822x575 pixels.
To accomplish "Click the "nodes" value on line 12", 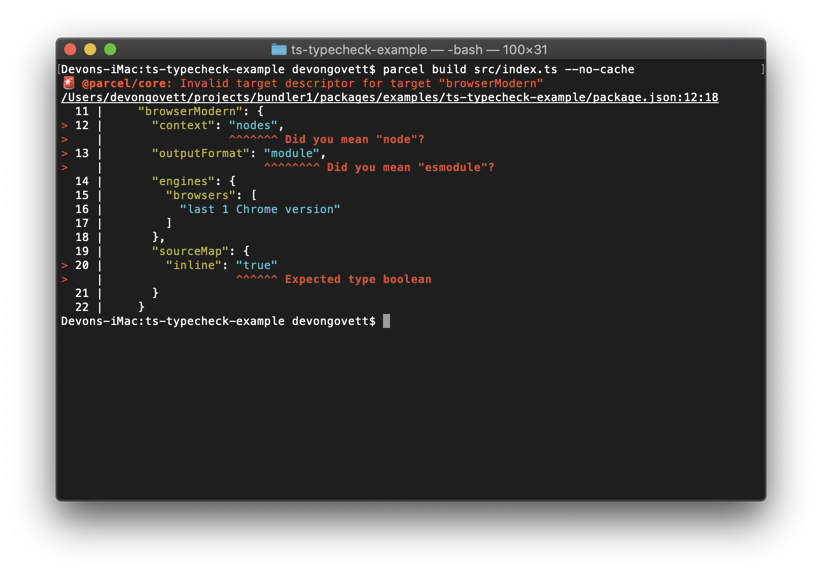I will (x=253, y=125).
